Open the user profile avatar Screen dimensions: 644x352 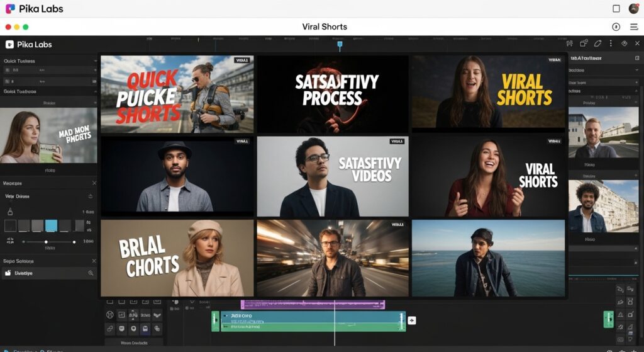pyautogui.click(x=634, y=9)
